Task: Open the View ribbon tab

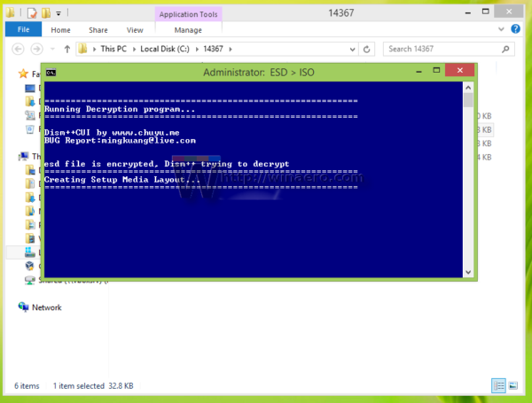Action: click(135, 30)
